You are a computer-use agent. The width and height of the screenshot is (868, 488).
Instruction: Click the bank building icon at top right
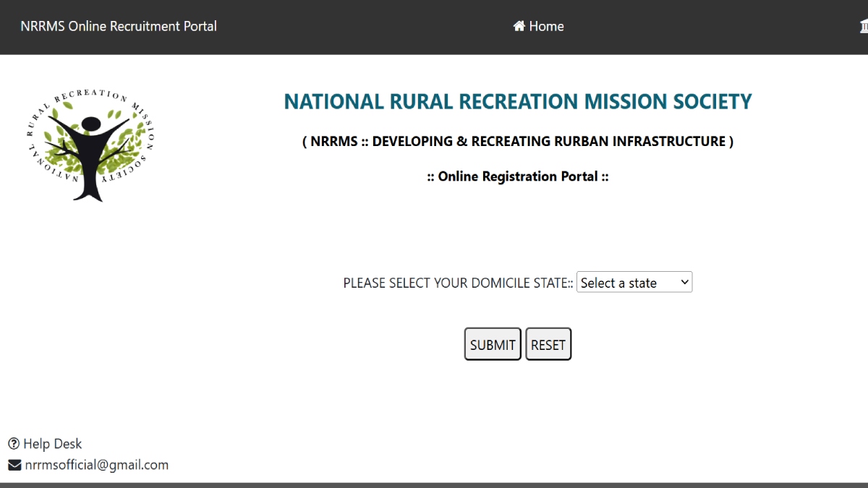coord(864,25)
